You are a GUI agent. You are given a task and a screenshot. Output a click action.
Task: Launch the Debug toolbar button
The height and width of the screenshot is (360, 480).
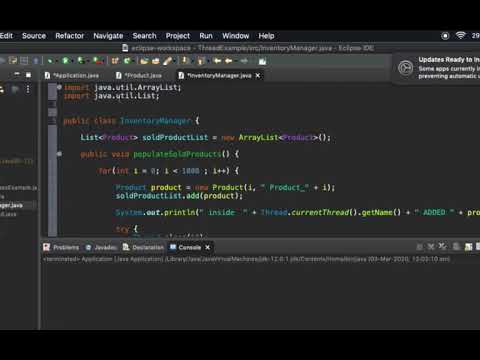(50, 61)
